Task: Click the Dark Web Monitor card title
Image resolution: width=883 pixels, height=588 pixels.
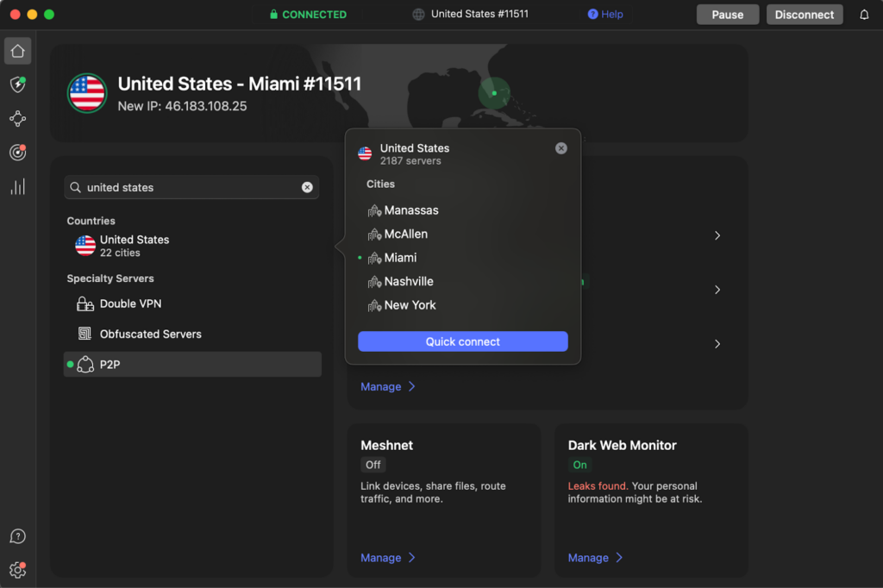Action: 622,445
